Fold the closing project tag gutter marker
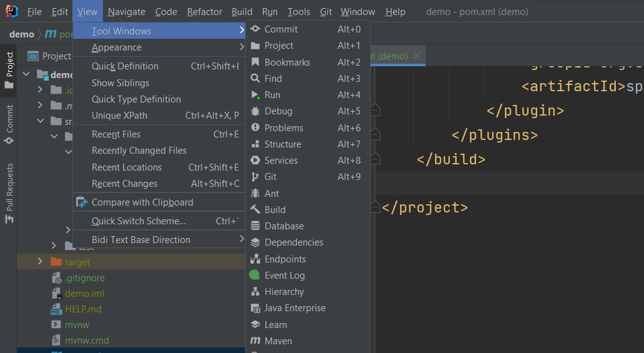This screenshot has width=644, height=353. pyautogui.click(x=374, y=207)
